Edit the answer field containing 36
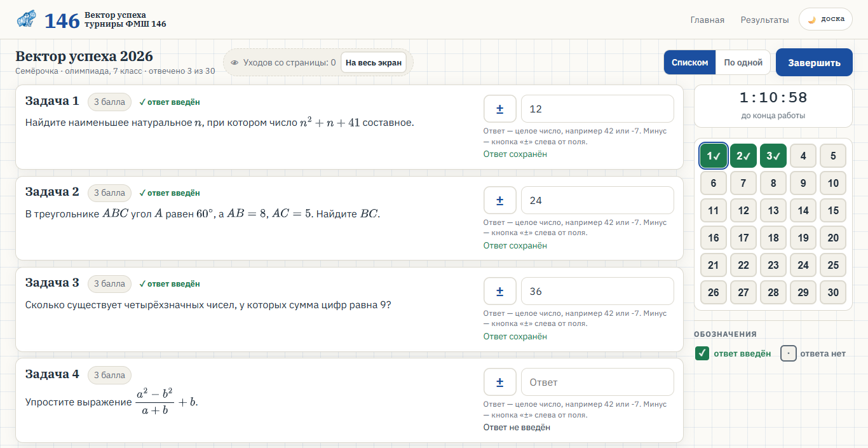 (597, 291)
